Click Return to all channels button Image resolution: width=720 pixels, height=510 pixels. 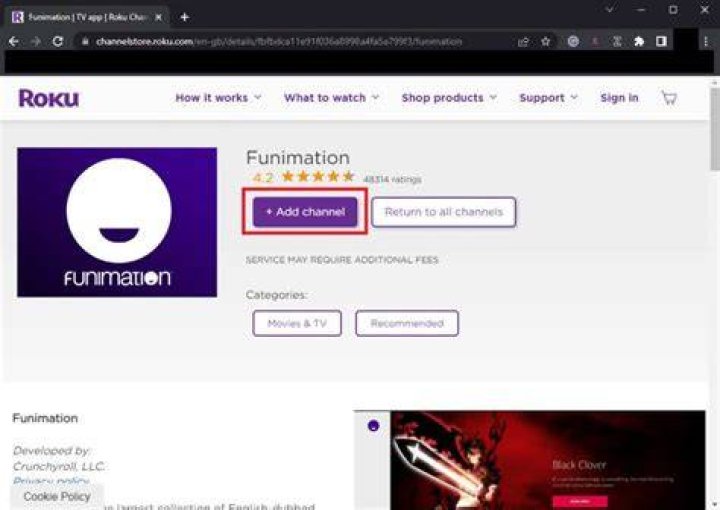[x=444, y=212]
